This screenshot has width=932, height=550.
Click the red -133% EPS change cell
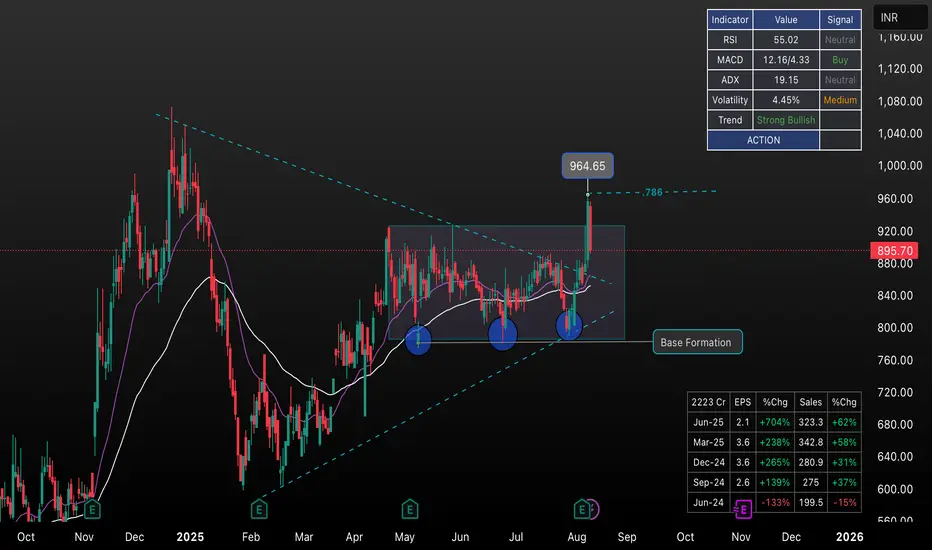(775, 502)
